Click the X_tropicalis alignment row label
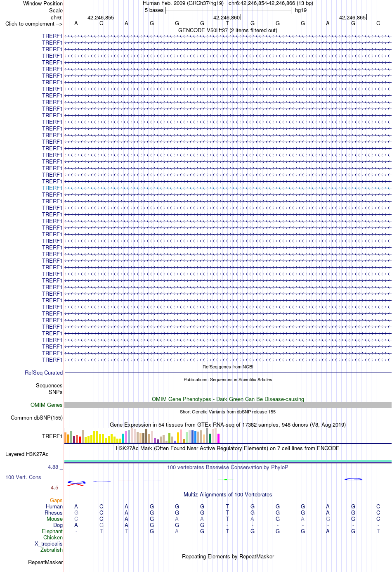The image size is (392, 572). [49, 544]
